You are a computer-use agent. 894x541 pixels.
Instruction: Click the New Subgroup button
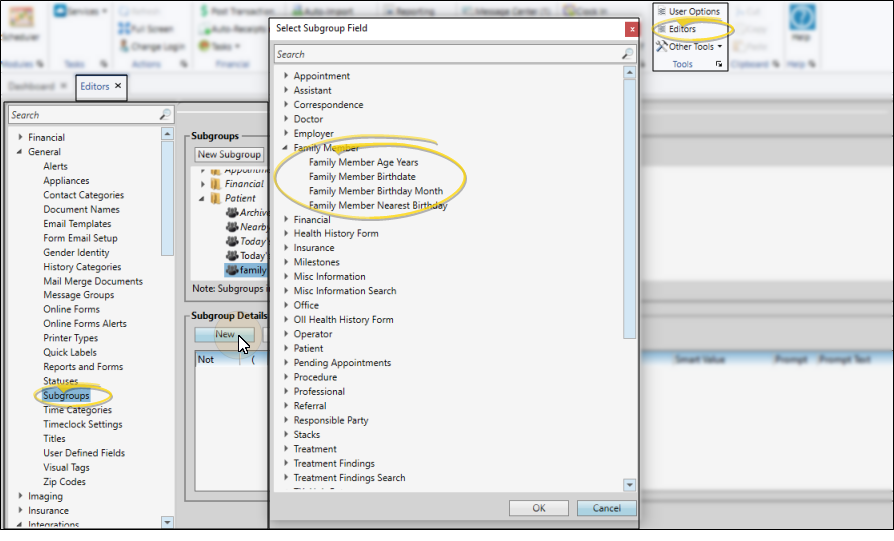point(229,155)
